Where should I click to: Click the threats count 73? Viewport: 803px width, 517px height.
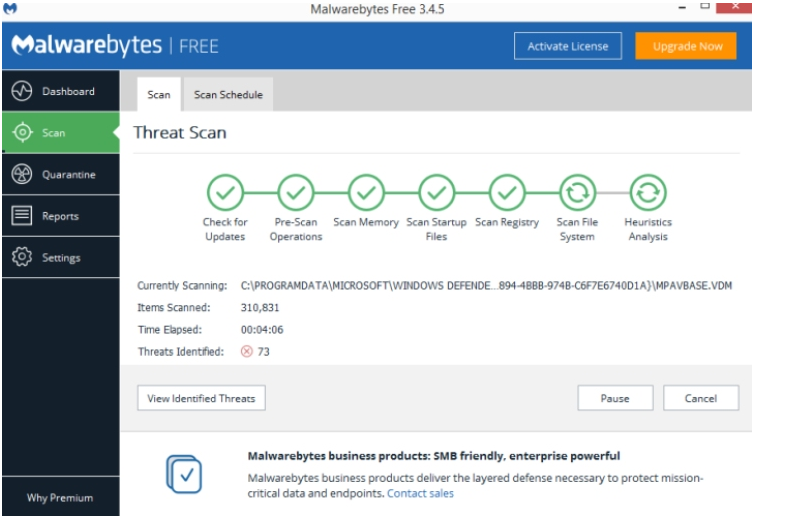click(x=264, y=352)
